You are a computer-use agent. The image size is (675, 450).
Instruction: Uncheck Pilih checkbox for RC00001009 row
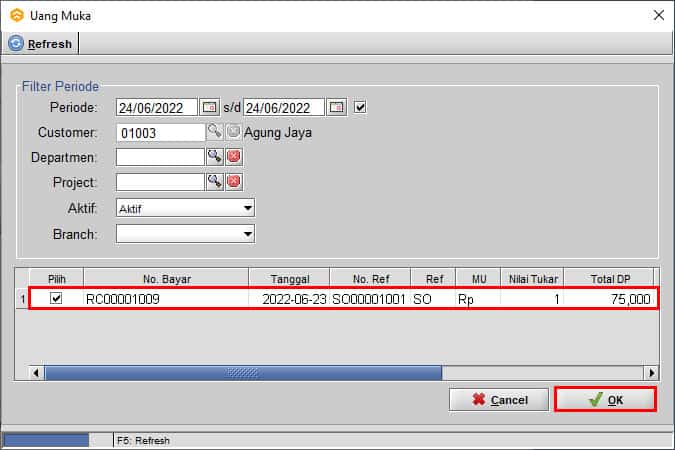coord(56,298)
